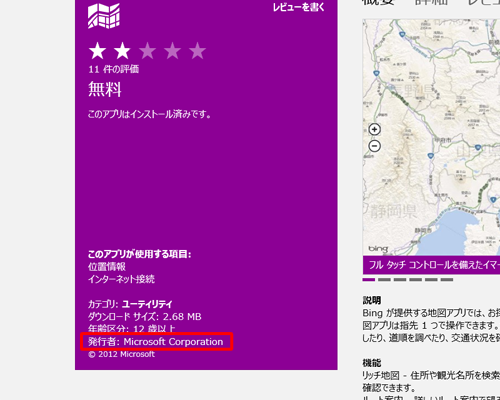Click the 位置情報 permission entry
500x400 pixels.
click(107, 267)
